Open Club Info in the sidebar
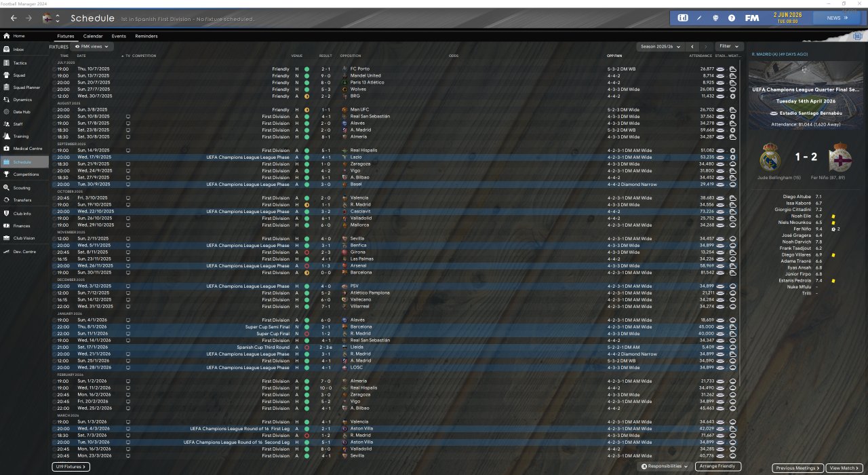This screenshot has height=475, width=868. pos(24,214)
